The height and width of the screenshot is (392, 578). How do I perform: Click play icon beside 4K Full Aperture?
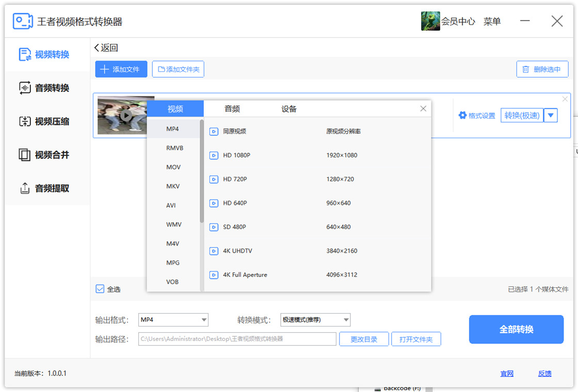(x=214, y=275)
